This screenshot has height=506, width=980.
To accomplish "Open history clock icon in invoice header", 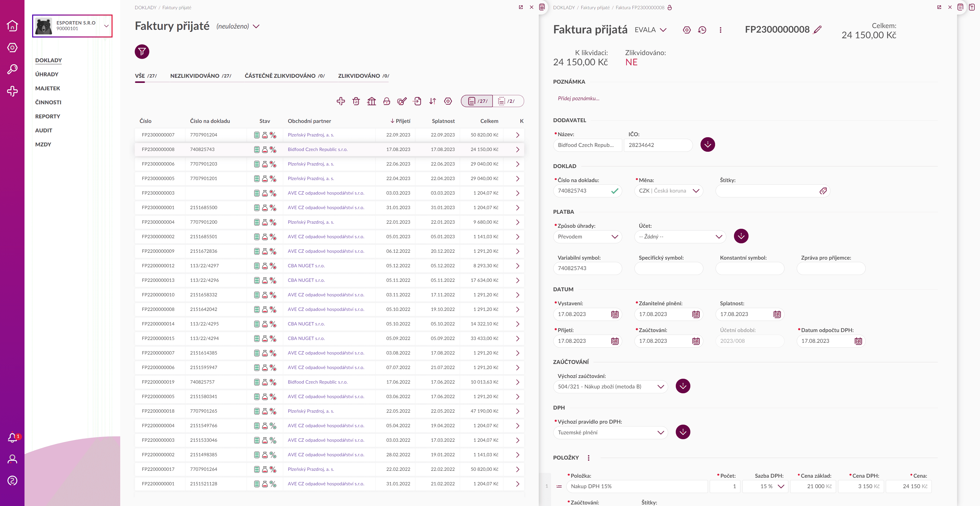I will click(x=702, y=30).
